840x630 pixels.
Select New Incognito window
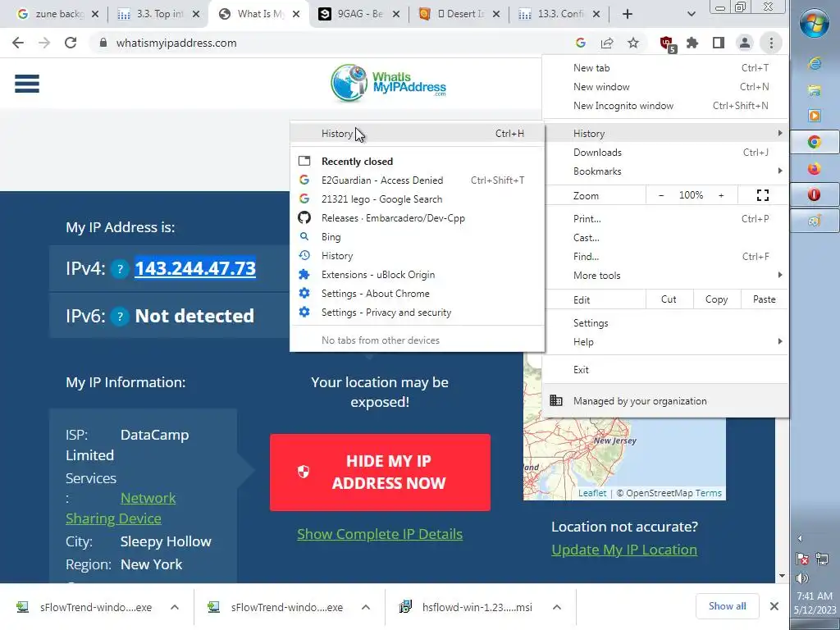665,106
